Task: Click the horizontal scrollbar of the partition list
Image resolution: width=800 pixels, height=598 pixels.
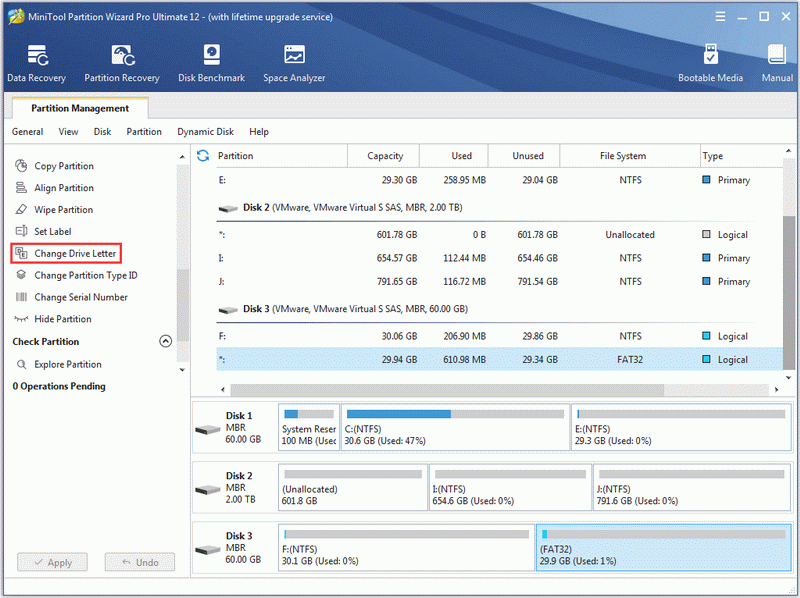Action: pyautogui.click(x=447, y=390)
